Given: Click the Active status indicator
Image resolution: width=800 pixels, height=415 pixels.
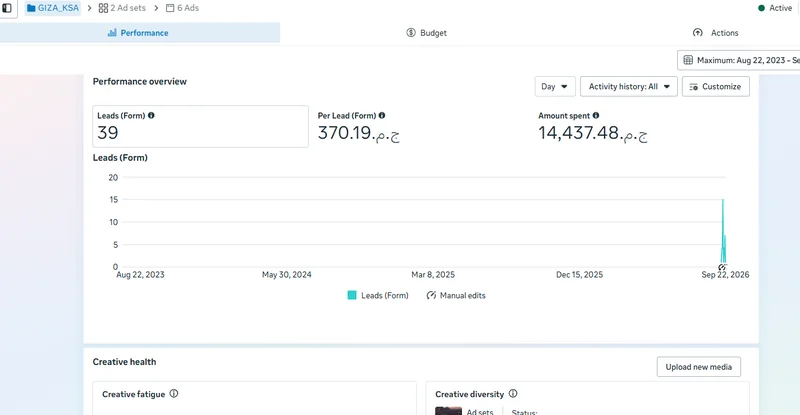Looking at the screenshot, I should point(774,8).
